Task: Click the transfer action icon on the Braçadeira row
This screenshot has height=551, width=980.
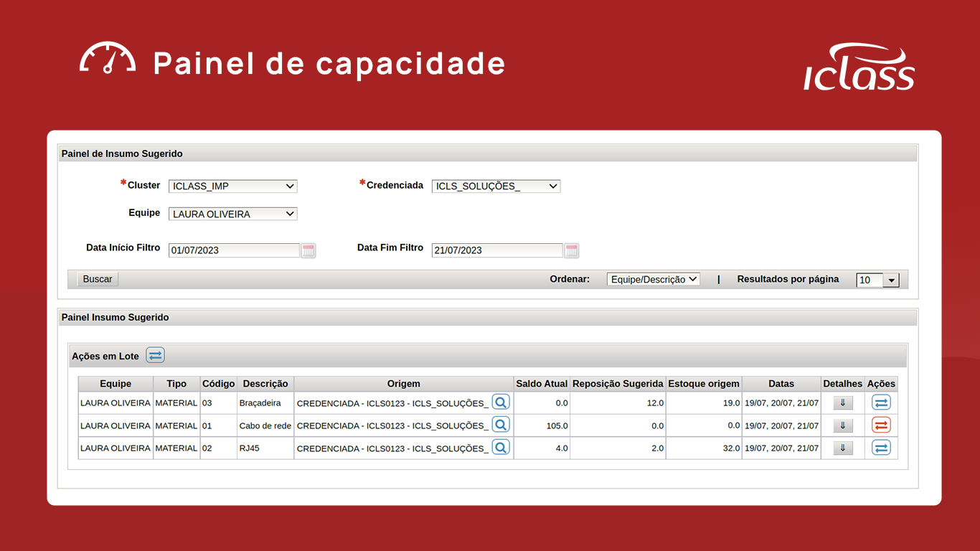Action: coord(881,402)
